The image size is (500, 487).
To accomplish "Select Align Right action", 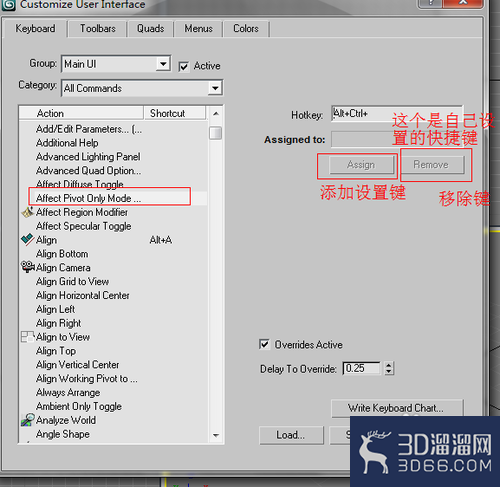I will [58, 323].
